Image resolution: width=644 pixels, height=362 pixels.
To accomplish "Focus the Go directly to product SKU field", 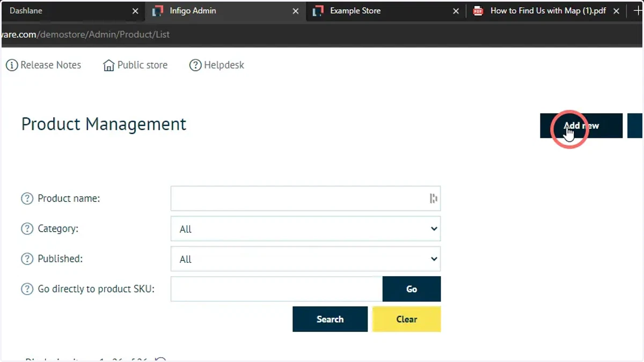I will coord(276,289).
